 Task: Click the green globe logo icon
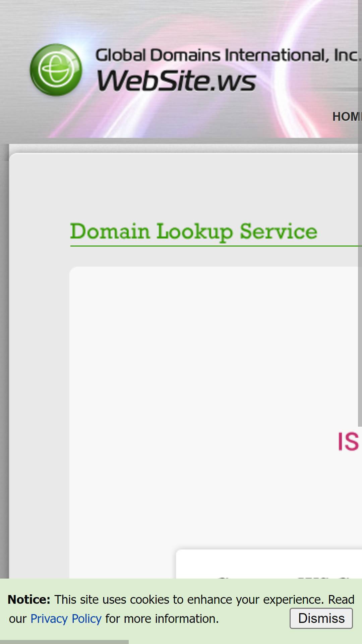click(56, 70)
